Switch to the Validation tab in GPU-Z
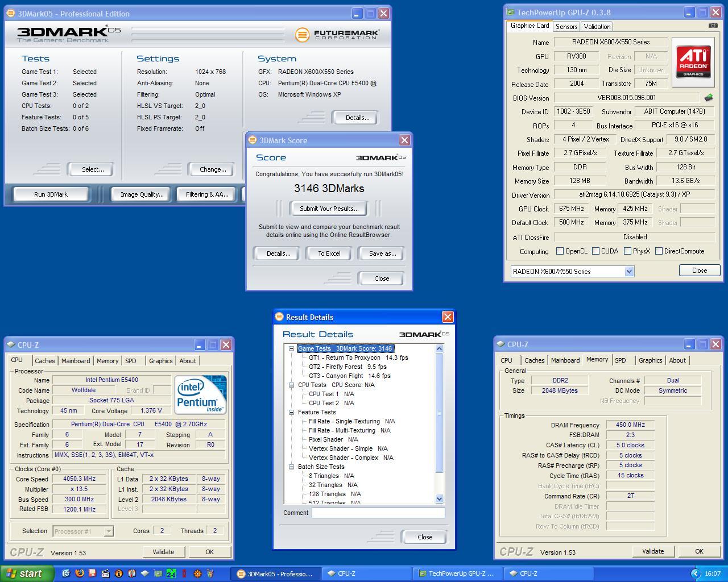Viewport: 728px width, 582px height. pyautogui.click(x=597, y=26)
